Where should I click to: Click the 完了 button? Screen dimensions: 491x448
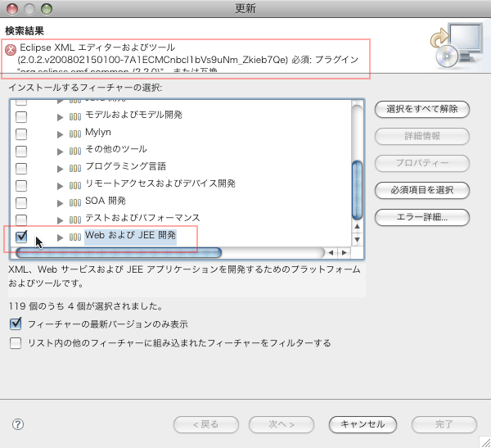(444, 424)
